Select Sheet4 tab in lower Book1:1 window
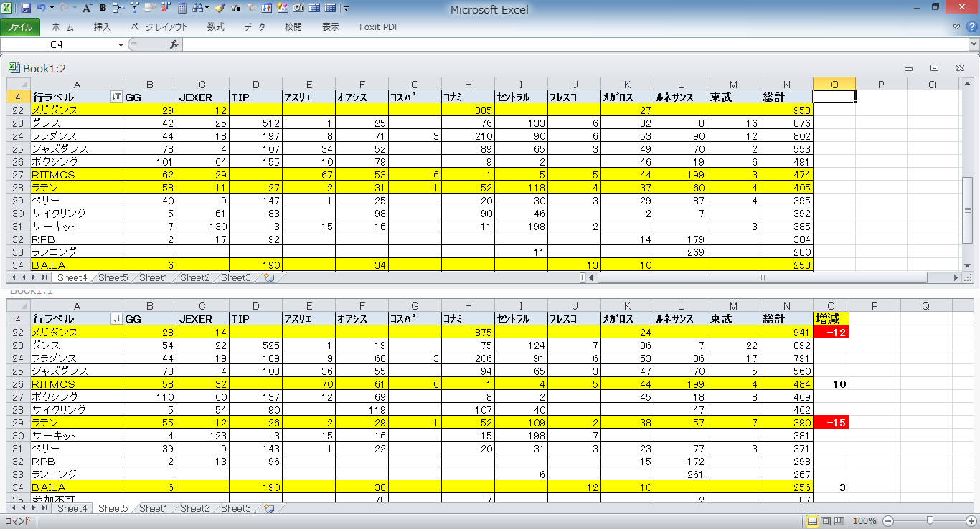 tap(72, 508)
